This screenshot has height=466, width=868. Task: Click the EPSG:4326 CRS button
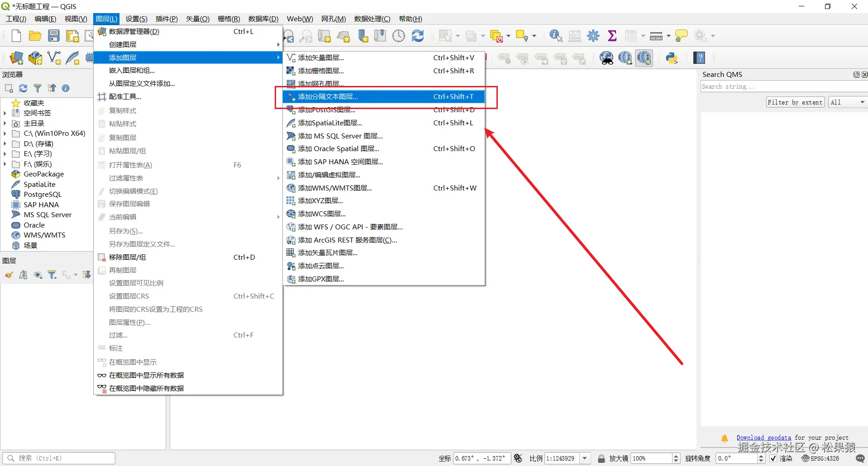(820, 458)
